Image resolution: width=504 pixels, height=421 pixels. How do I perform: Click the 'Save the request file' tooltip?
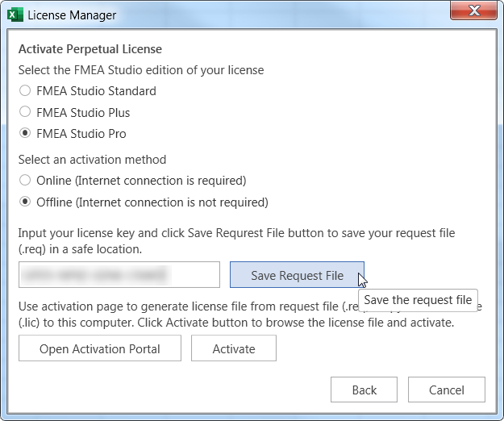[x=418, y=300]
